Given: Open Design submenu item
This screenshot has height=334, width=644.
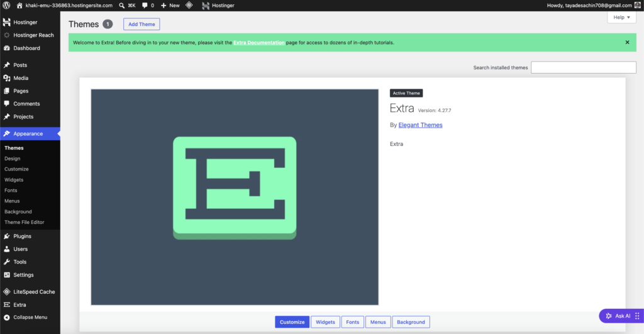Looking at the screenshot, I should point(13,159).
